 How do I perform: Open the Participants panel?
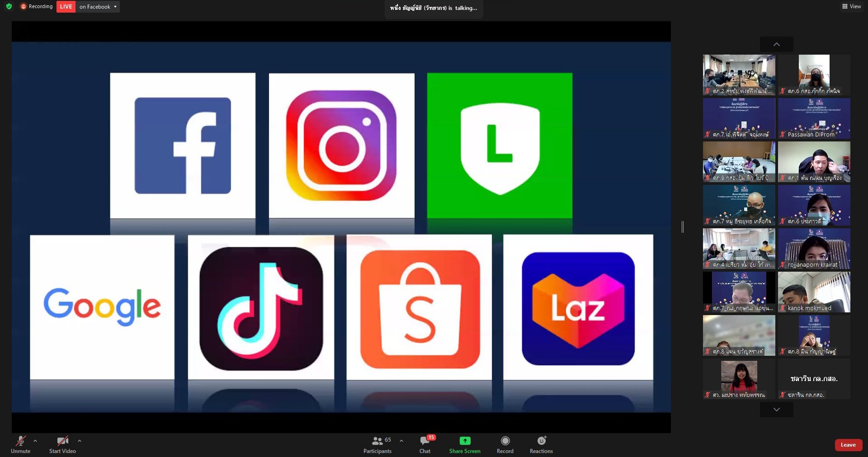(x=377, y=445)
